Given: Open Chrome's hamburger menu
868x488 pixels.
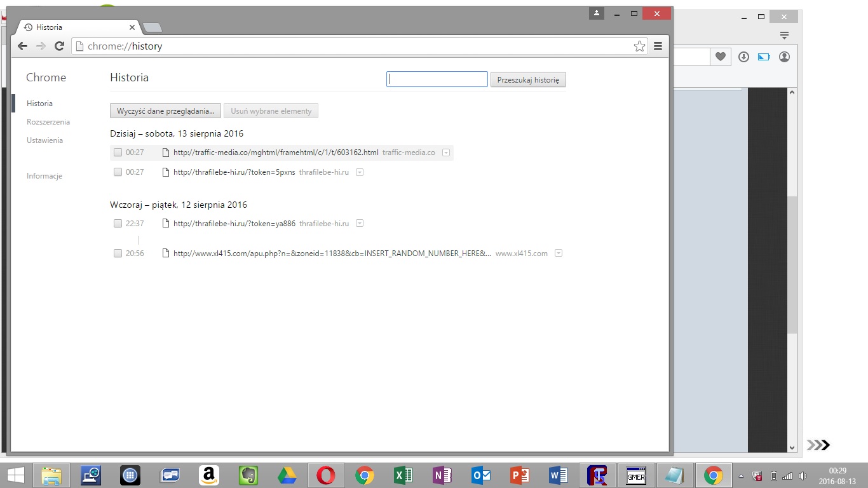Looking at the screenshot, I should tap(658, 46).
